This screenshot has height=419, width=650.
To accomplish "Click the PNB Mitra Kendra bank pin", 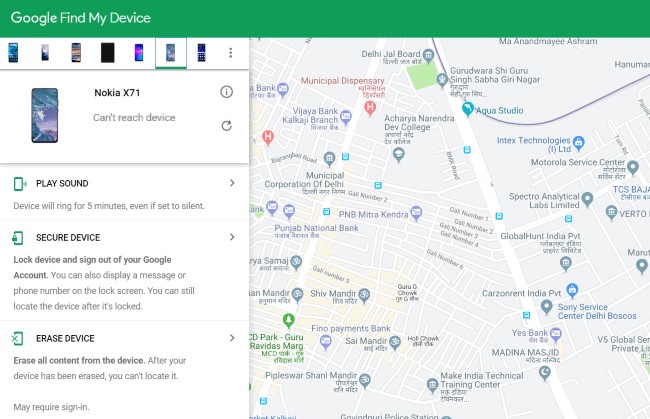I will pyautogui.click(x=416, y=213).
